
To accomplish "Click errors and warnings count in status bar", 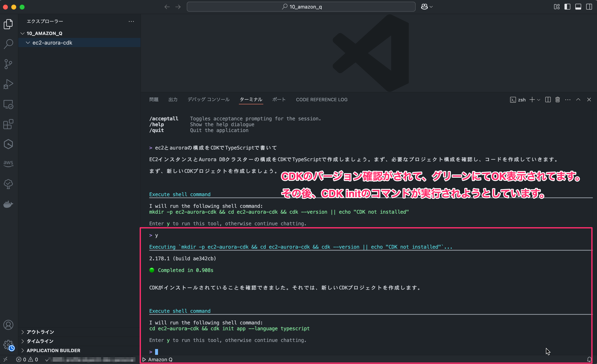I will click(x=27, y=360).
